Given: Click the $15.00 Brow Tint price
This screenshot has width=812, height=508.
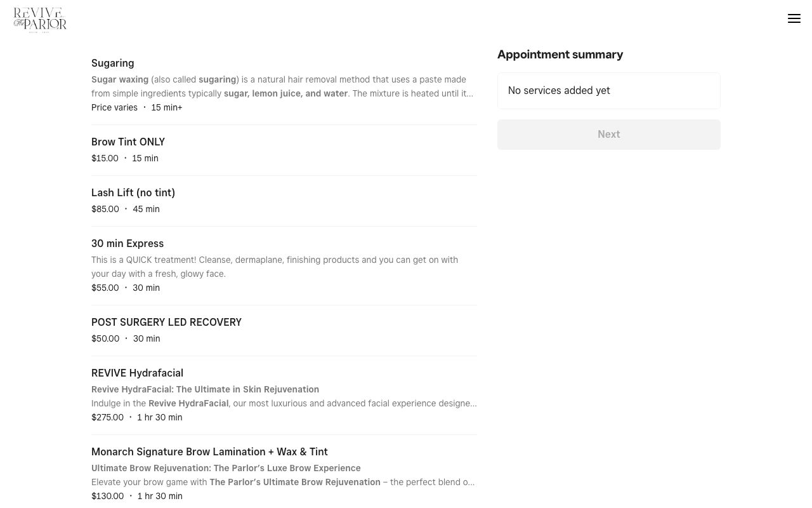Looking at the screenshot, I should tap(105, 159).
